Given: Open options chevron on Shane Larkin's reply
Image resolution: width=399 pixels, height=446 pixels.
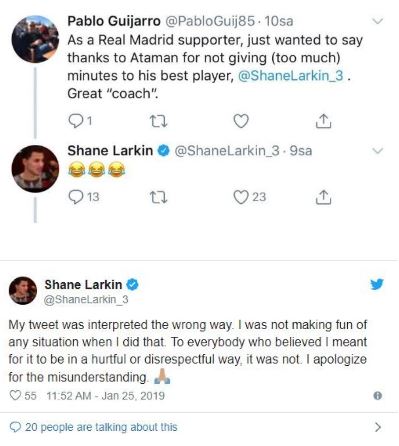Looking at the screenshot, I should click(x=377, y=151).
